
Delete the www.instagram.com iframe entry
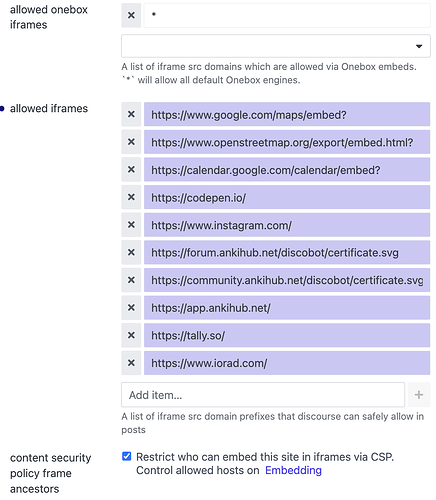131,225
